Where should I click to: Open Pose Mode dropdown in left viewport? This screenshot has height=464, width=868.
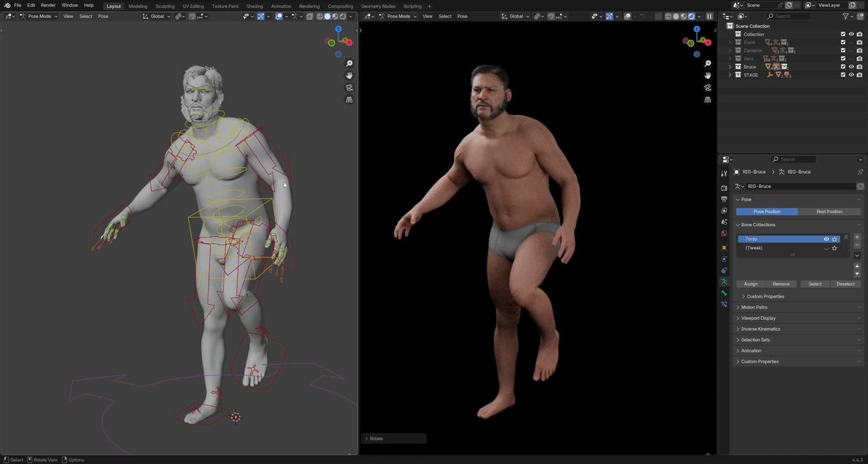click(x=38, y=16)
